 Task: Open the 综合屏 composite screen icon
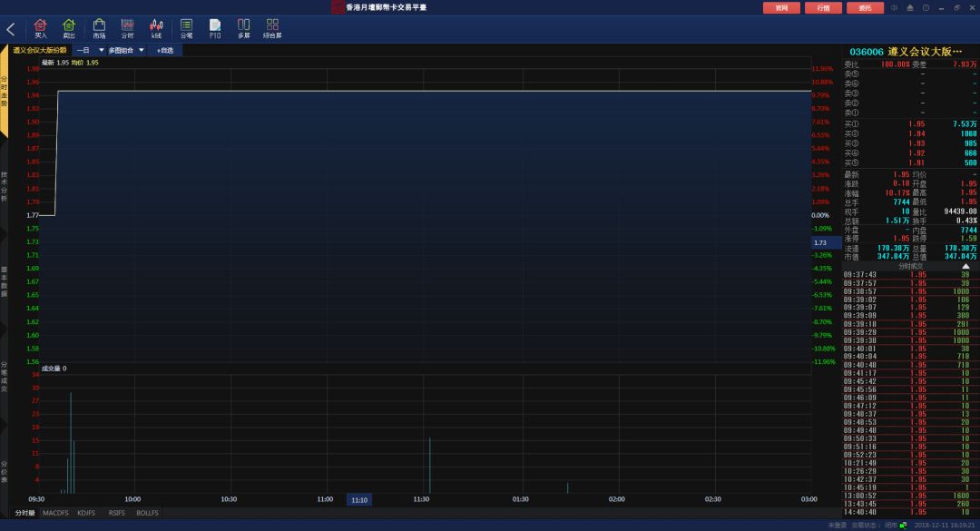point(272,28)
